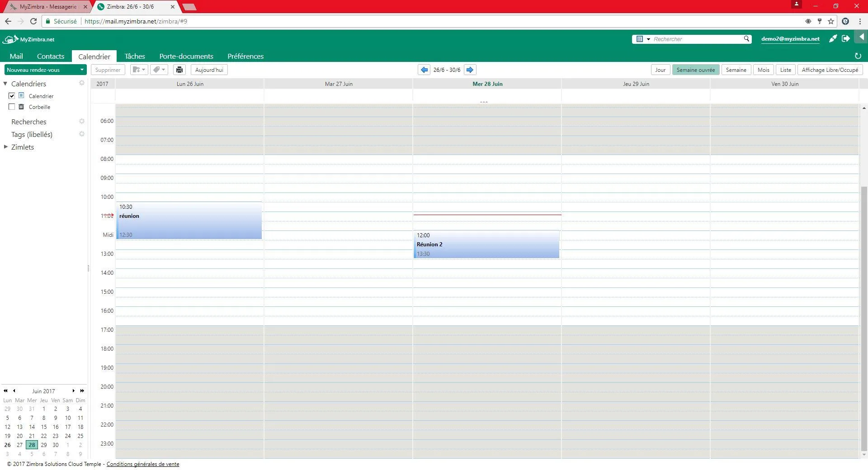This screenshot has height=470, width=868.
Task: Open the Nouveau rendez-vous dropdown arrow
Action: [82, 70]
